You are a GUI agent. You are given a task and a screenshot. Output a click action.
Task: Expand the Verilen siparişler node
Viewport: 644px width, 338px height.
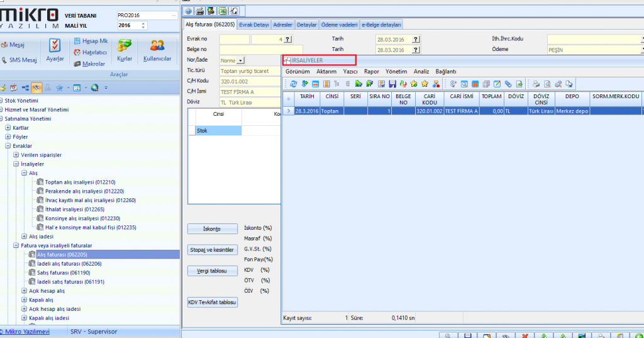(16, 155)
